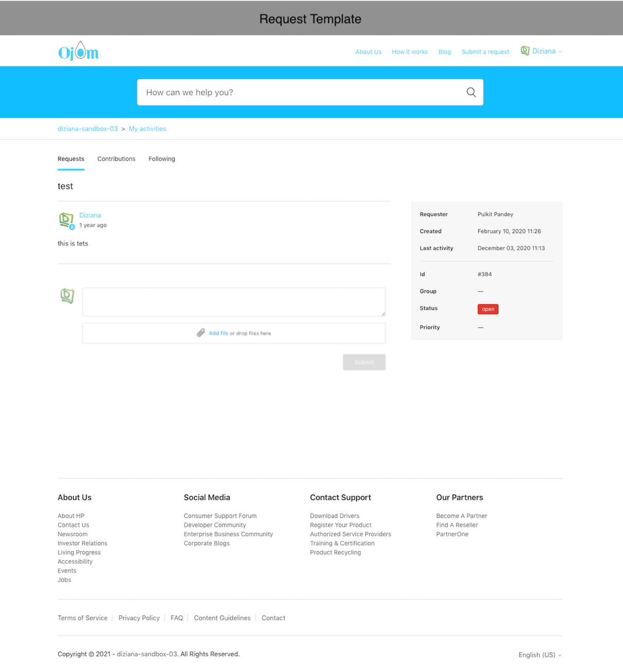Screen dimensions: 623x672
Task: Open the How it works page
Action: click(x=409, y=52)
